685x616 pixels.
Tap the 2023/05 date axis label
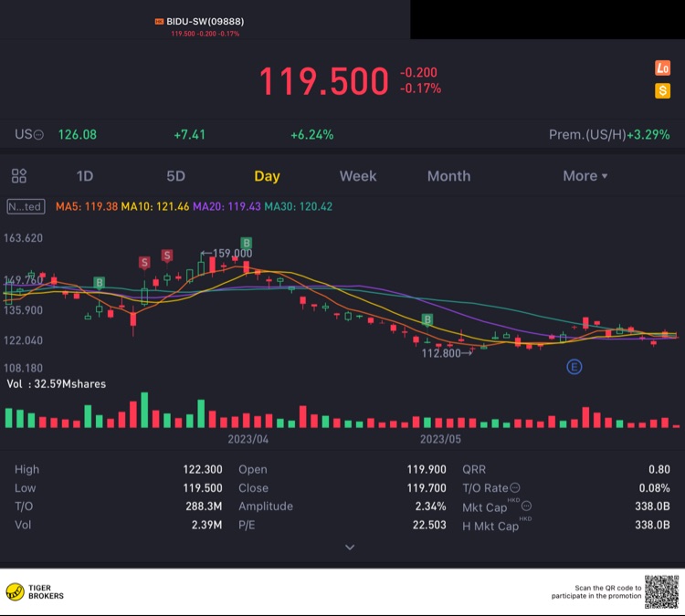pos(440,439)
